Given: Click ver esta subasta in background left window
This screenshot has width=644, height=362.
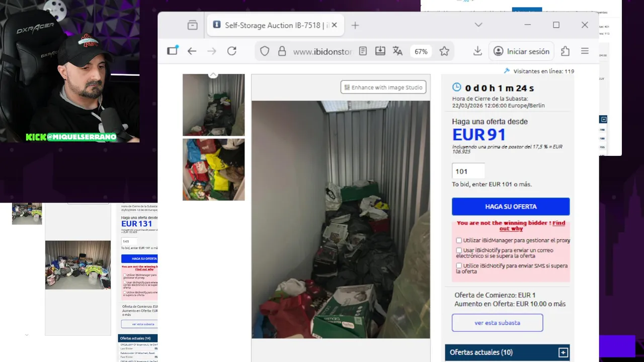Looking at the screenshot, I should pos(139,324).
